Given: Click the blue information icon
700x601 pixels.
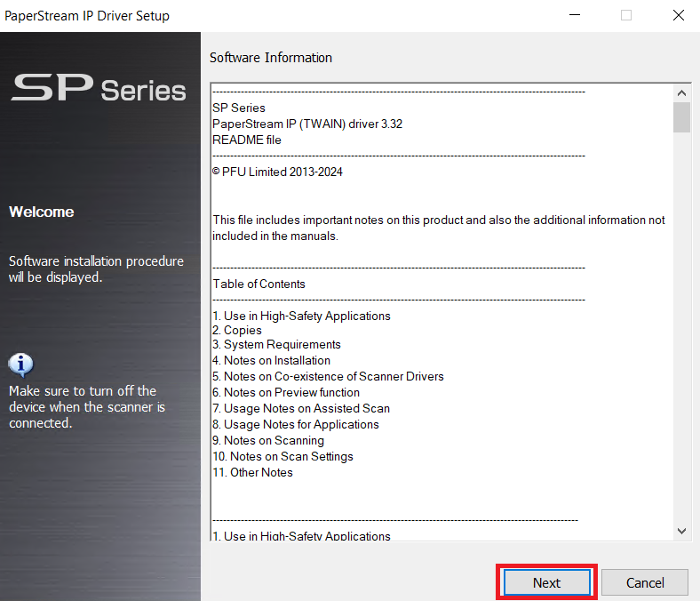Looking at the screenshot, I should click(x=20, y=365).
